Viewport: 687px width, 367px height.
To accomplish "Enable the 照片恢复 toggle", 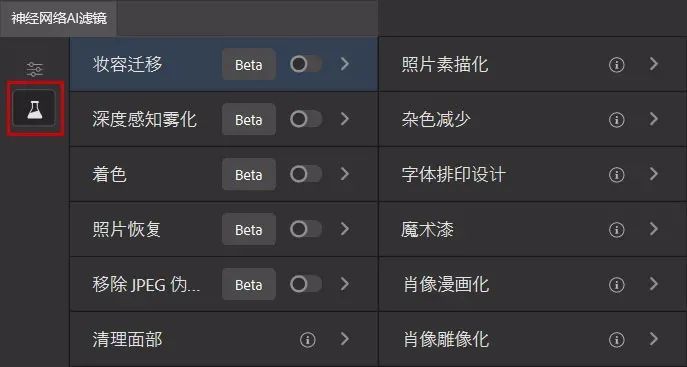I will click(x=306, y=229).
